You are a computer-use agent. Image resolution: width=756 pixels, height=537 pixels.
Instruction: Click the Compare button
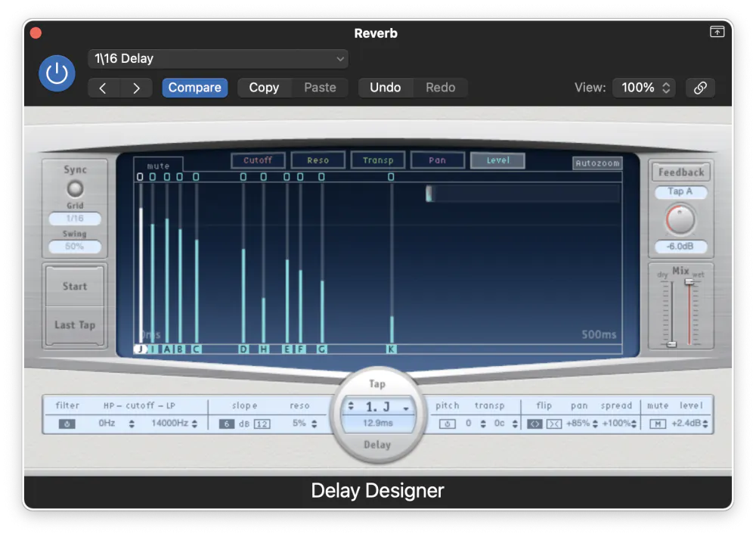point(195,88)
